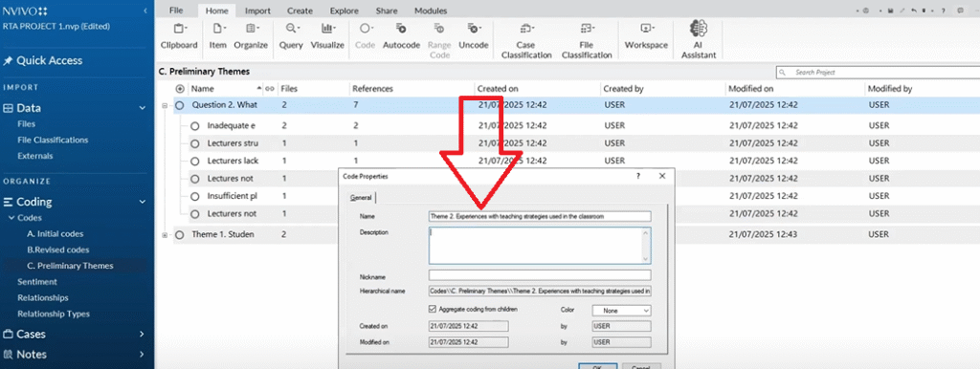Open Sentiment in the sidebar

click(37, 282)
